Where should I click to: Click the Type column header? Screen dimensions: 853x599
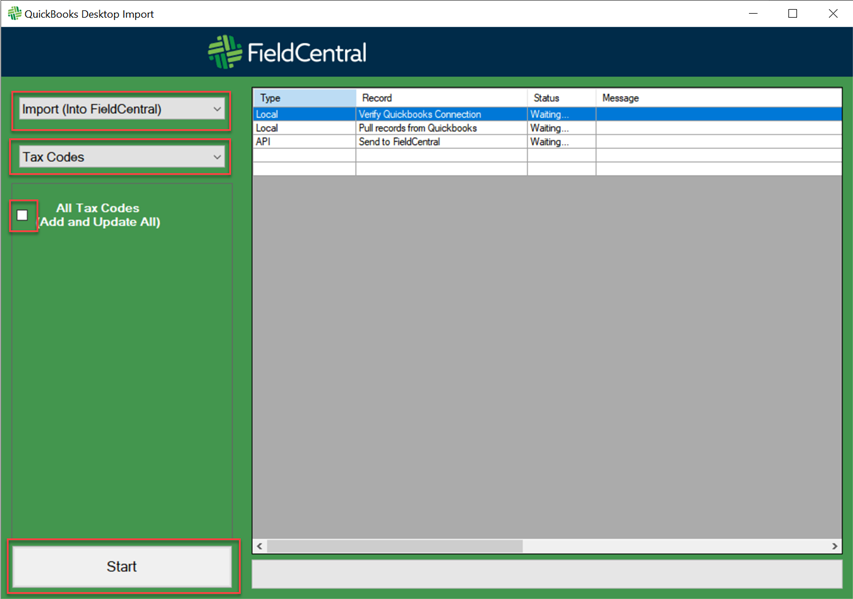click(305, 98)
